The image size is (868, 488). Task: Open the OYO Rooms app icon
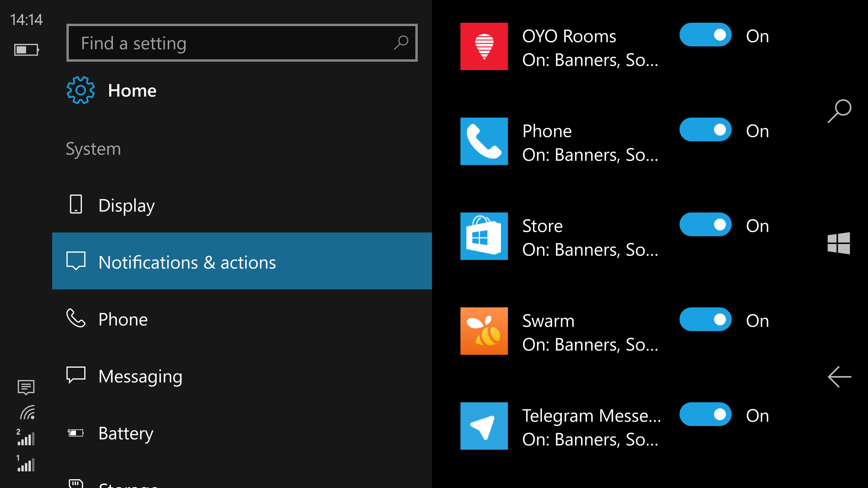point(484,46)
